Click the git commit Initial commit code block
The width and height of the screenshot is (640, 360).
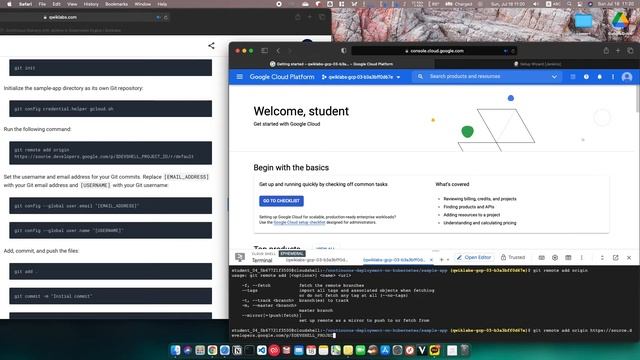tap(111, 296)
